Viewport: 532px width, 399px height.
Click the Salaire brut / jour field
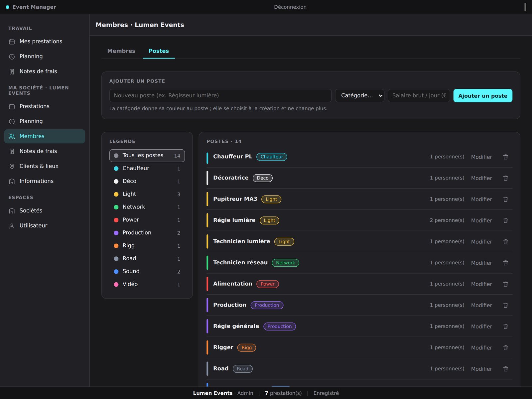419,95
